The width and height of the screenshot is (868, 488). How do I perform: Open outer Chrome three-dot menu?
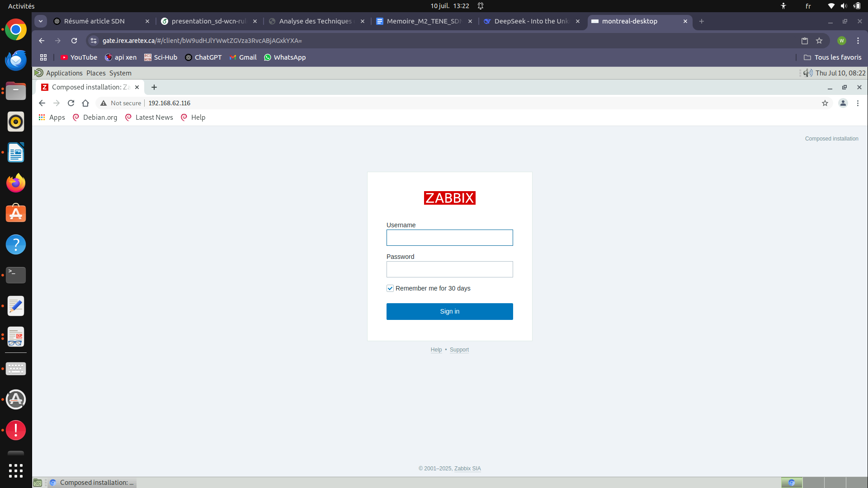tap(858, 41)
